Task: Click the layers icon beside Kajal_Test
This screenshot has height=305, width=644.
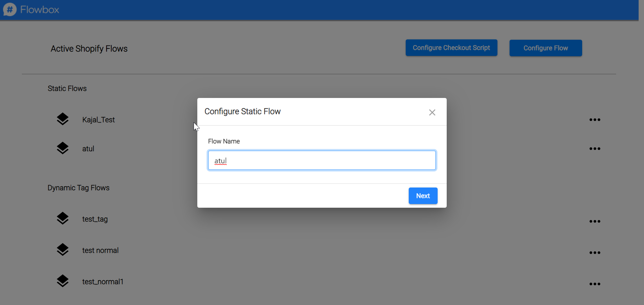Action: coord(63,119)
